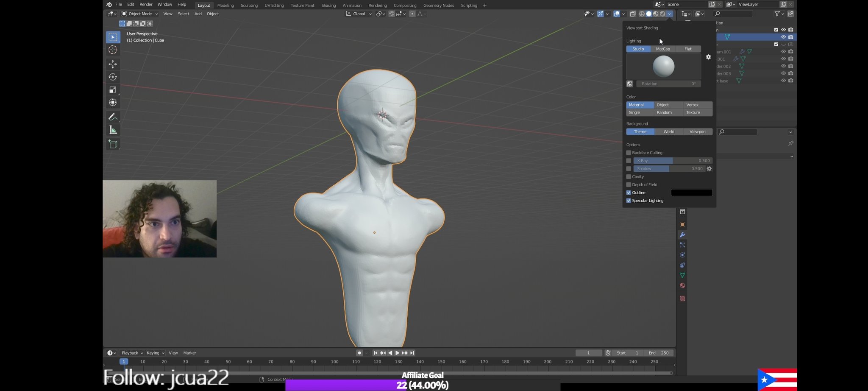Select the Select Box tool
This screenshot has height=391, width=868.
click(x=113, y=37)
